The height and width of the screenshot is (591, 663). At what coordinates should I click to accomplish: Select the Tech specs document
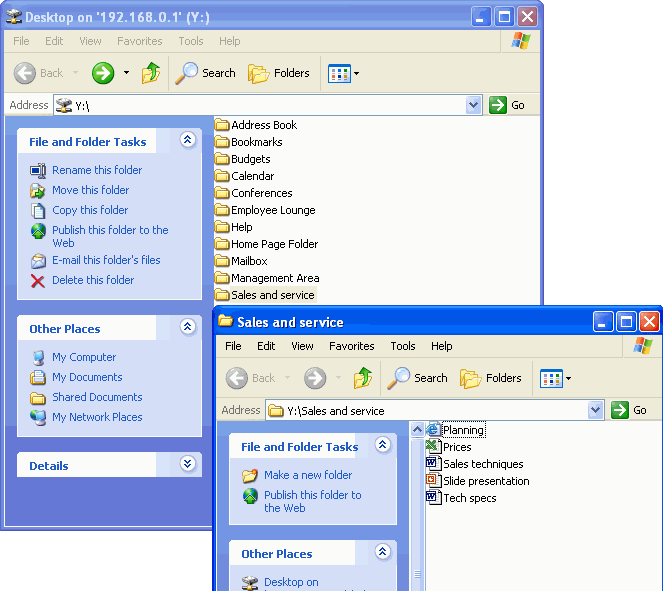coord(469,498)
